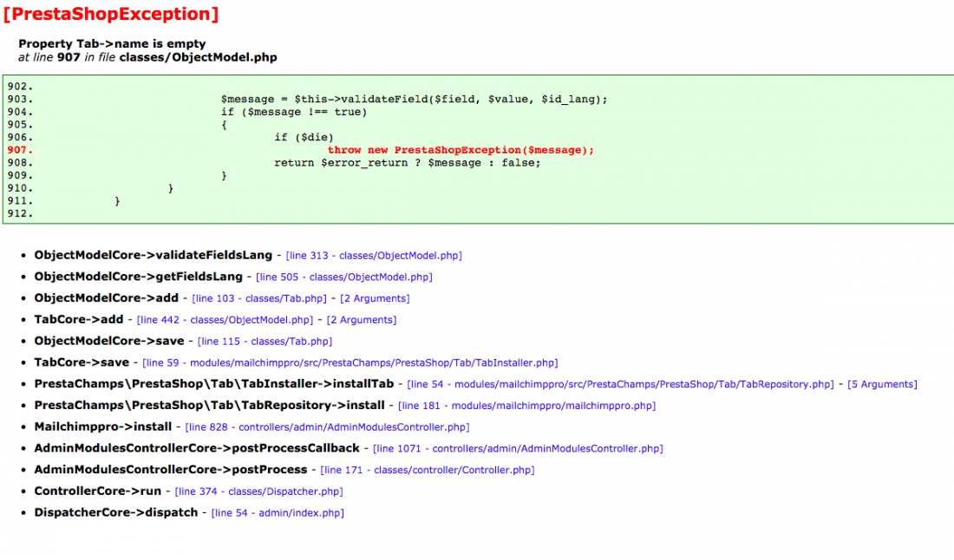The width and height of the screenshot is (954, 560).
Task: Click 'ObjectModelCore->validateFieldsLang' bold text
Action: pyautogui.click(x=154, y=256)
